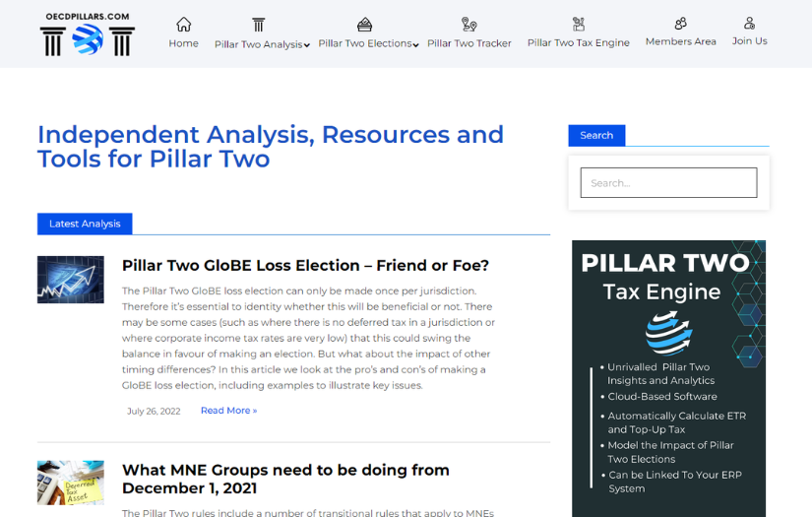812x517 pixels.
Task: Open the Pillar Two Analysis menu
Action: click(x=259, y=44)
